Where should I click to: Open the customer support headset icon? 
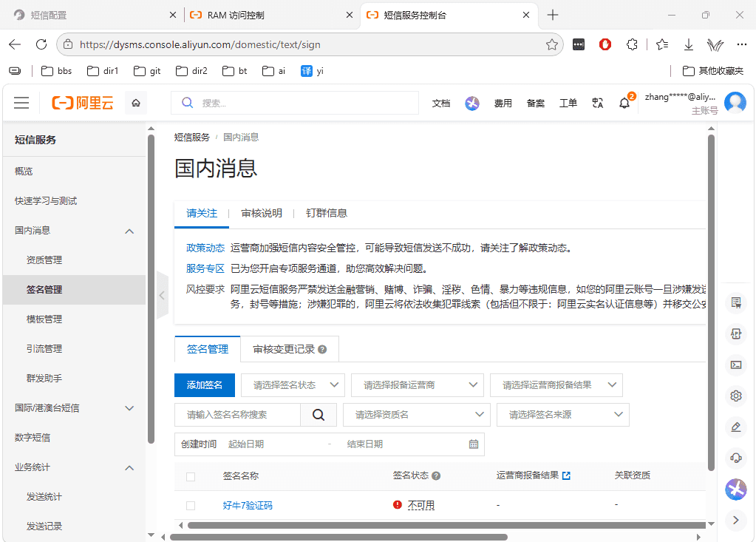(736, 458)
